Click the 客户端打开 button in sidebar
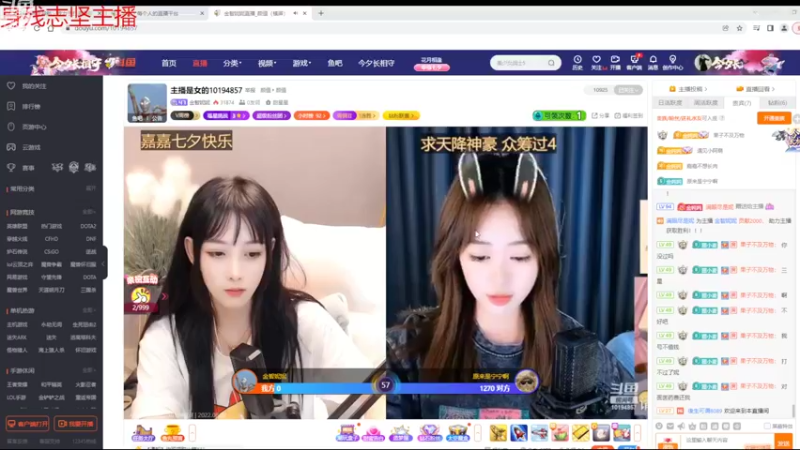Viewport: 800px width, 450px height. 28,424
